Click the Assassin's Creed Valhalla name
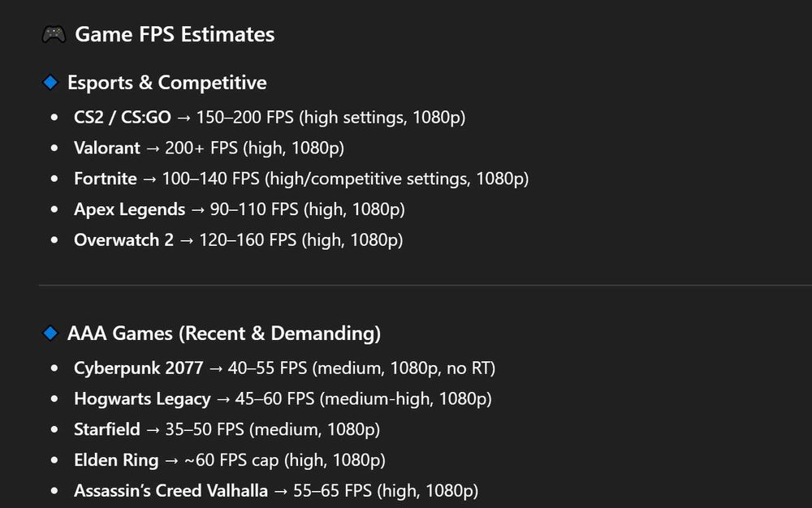812x508 pixels. tap(171, 490)
